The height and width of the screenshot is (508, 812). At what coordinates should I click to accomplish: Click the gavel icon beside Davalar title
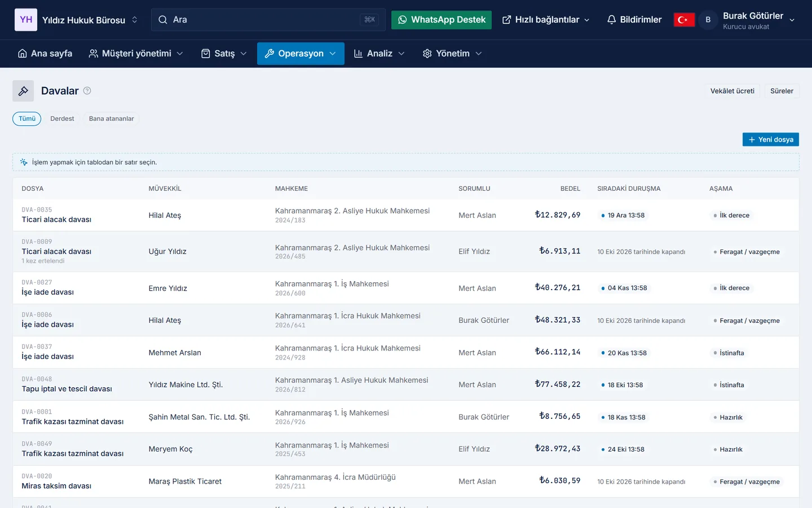(23, 91)
